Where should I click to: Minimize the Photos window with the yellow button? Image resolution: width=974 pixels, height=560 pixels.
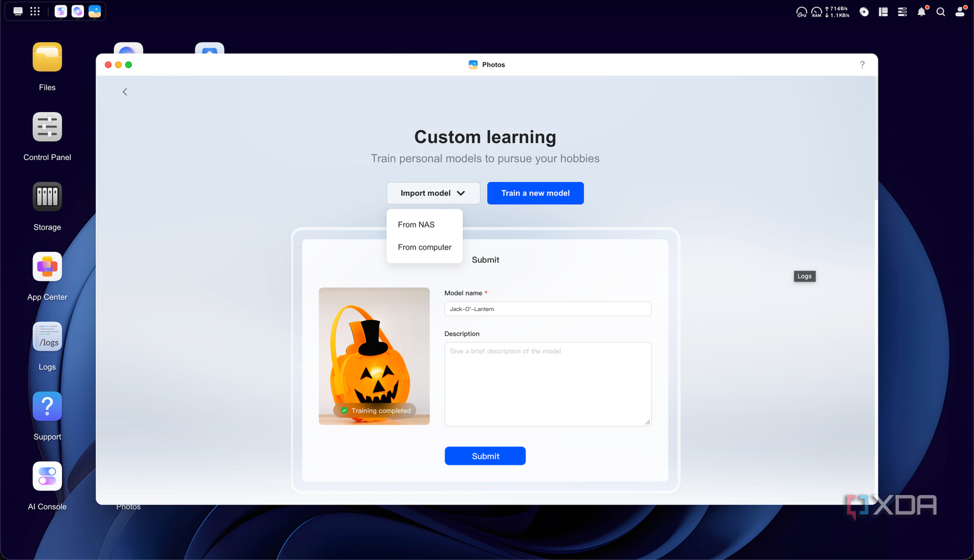(118, 65)
